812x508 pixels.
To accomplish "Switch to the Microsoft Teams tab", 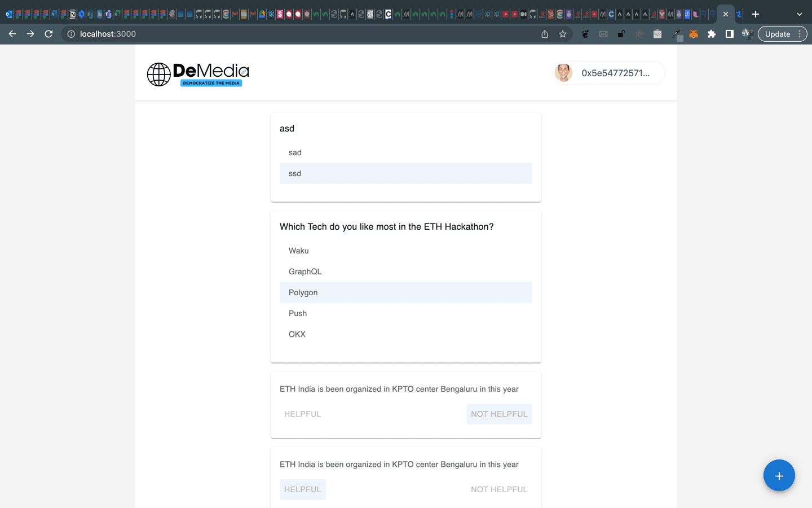I will 108,14.
